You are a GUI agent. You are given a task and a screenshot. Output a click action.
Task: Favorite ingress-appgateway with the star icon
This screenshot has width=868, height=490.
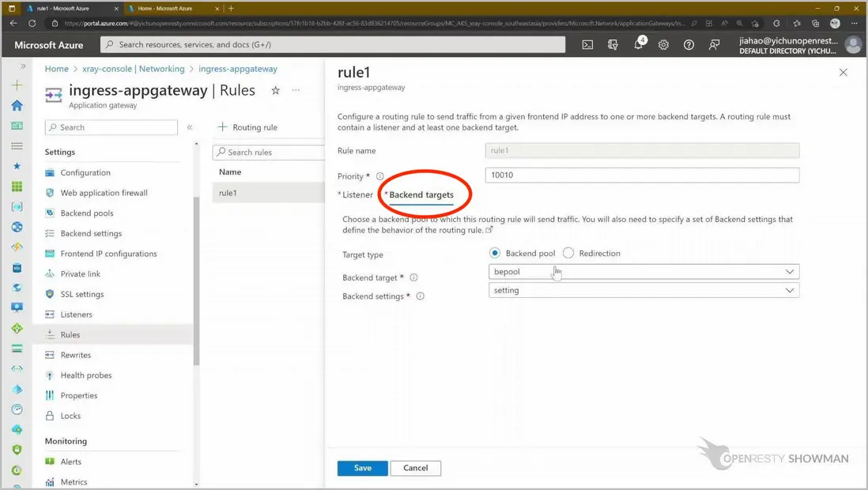[x=275, y=90]
